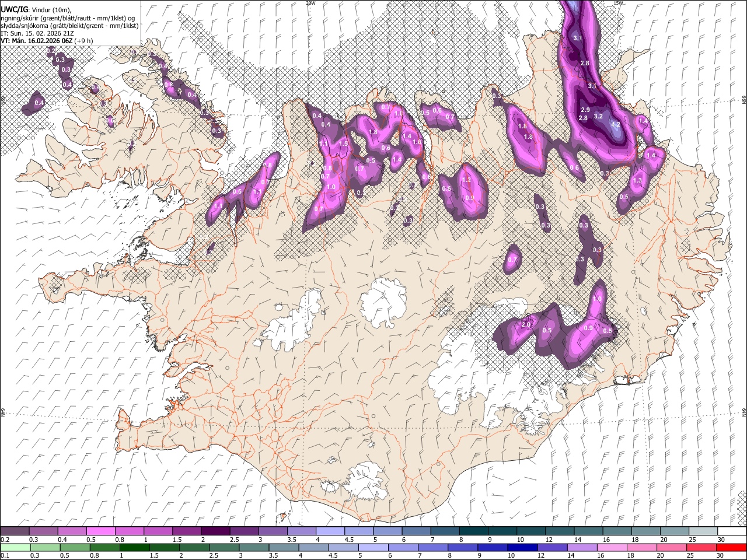The width and height of the screenshot is (747, 560).
Task: Select the deep blue lower-scale swatch between 10 and 12
Action: pos(521,547)
